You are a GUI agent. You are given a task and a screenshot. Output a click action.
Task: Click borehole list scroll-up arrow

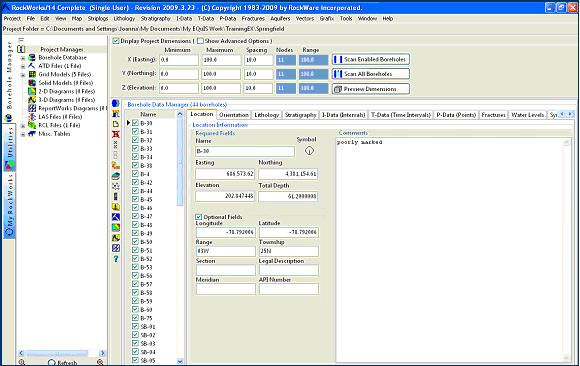click(x=180, y=114)
